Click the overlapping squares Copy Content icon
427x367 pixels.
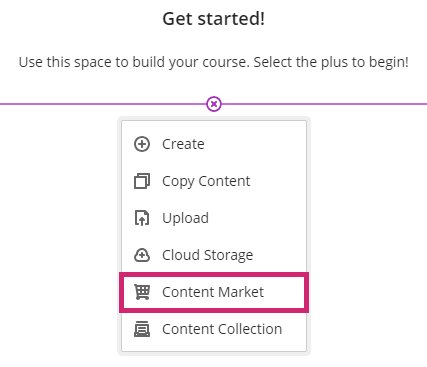click(142, 181)
